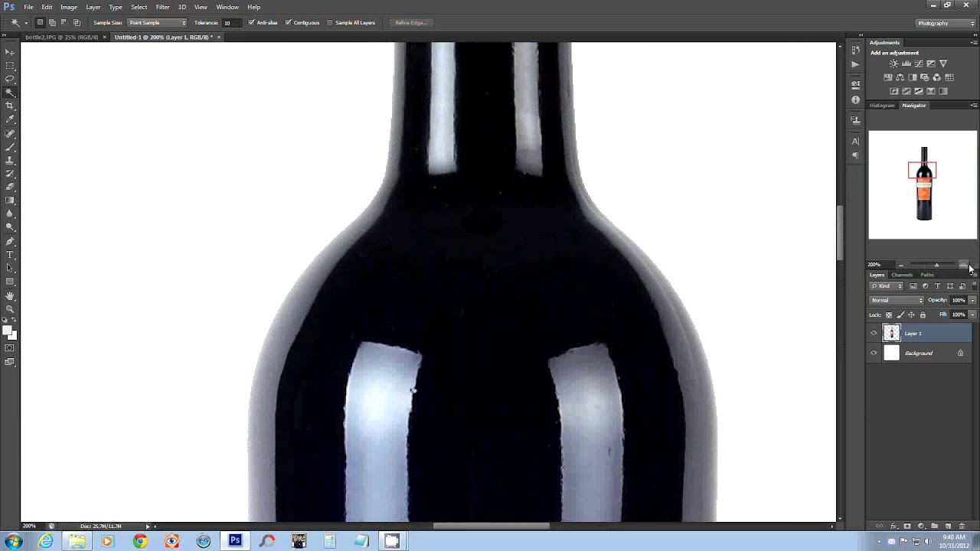Select the Rectangle shape tool

[x=10, y=282]
